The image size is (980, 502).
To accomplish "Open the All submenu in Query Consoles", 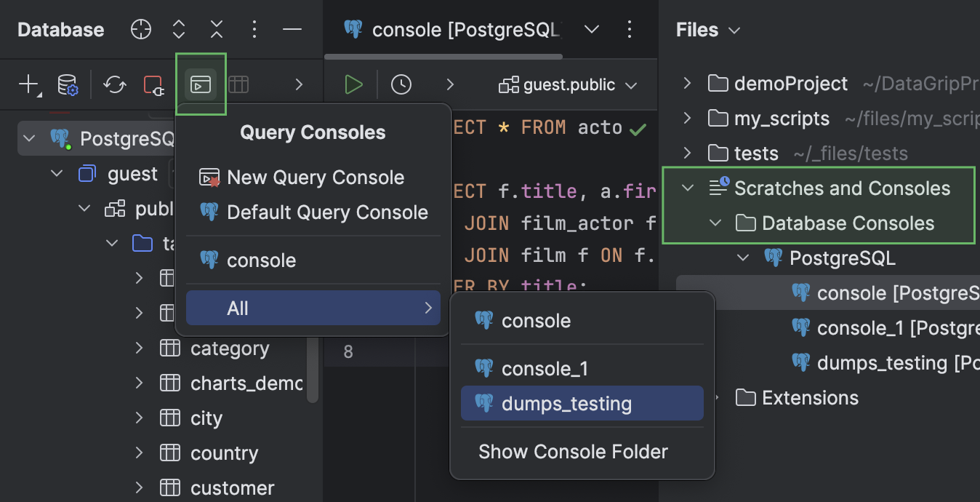I will (x=313, y=308).
